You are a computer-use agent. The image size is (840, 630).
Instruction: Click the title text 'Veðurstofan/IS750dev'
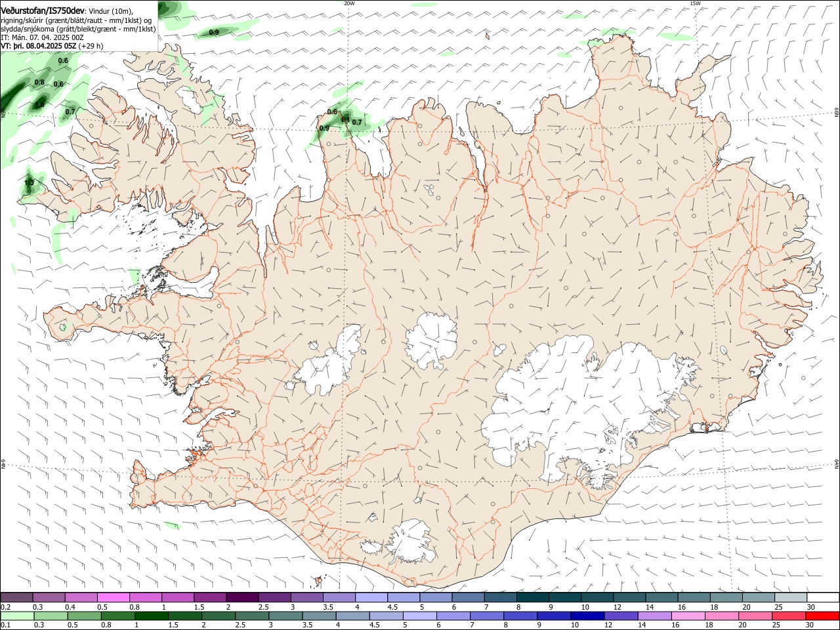point(43,11)
